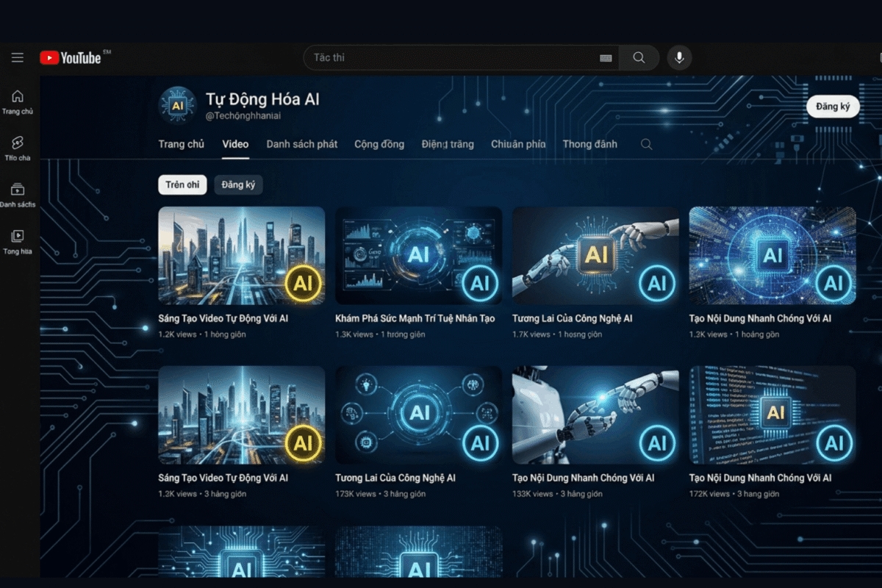The width and height of the screenshot is (882, 588).
Task: Click the channel avatar with AI chip
Action: (178, 105)
